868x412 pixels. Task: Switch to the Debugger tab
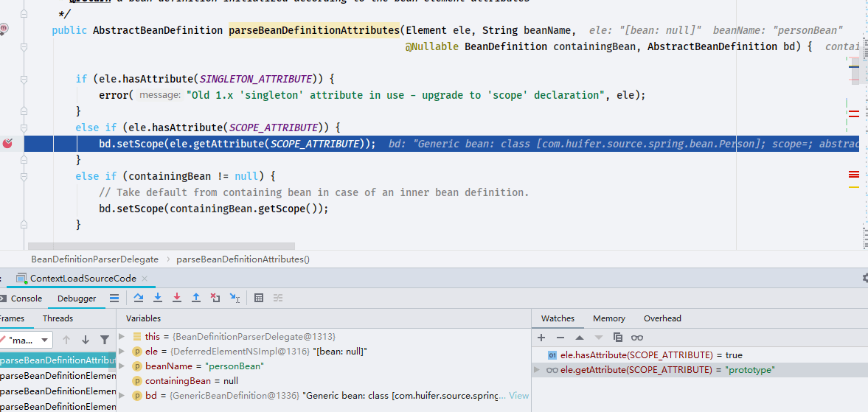[x=77, y=298]
